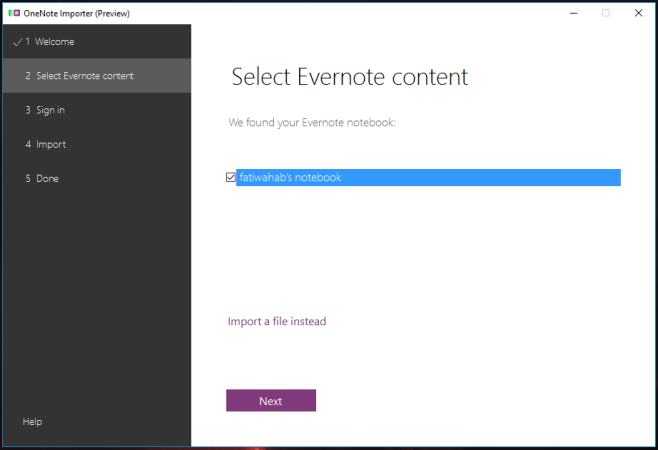This screenshot has width=658, height=450.
Task: Go to the Welcome step in sidebar
Action: point(97,42)
